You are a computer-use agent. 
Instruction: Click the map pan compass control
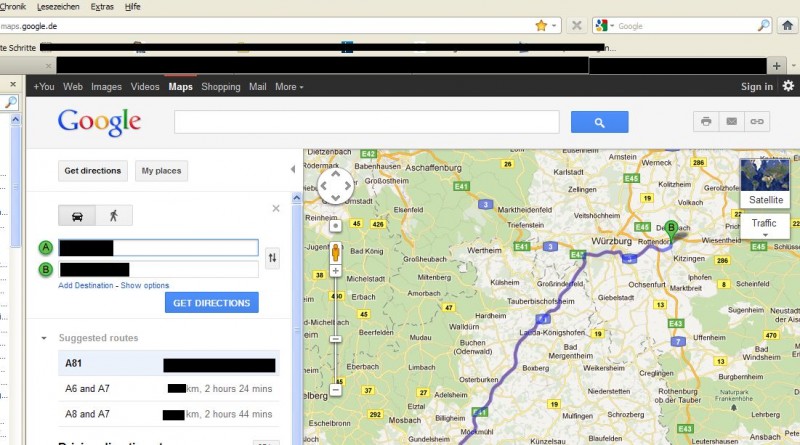pos(335,186)
